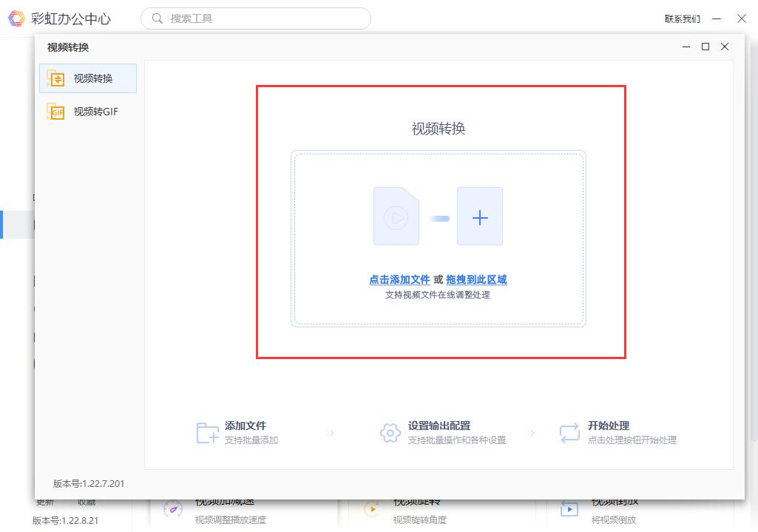Viewport: 758px width, 532px height.
Task: Click the video file play icon in drop zone
Action: click(x=396, y=216)
